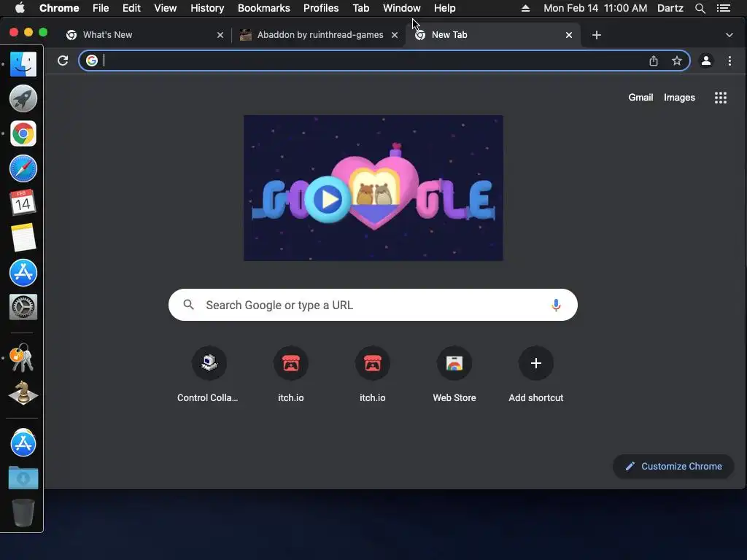The image size is (747, 560).
Task: Open the Gmail link
Action: tap(640, 98)
